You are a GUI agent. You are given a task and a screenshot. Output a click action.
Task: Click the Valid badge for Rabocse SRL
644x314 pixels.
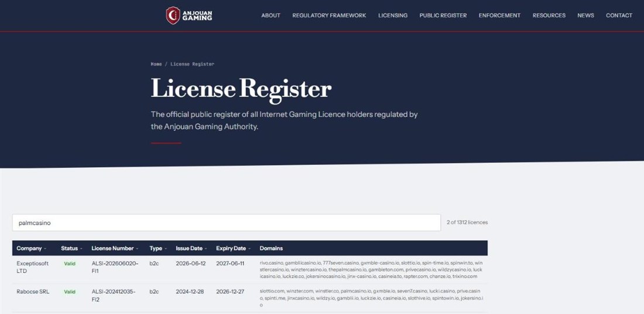click(70, 292)
